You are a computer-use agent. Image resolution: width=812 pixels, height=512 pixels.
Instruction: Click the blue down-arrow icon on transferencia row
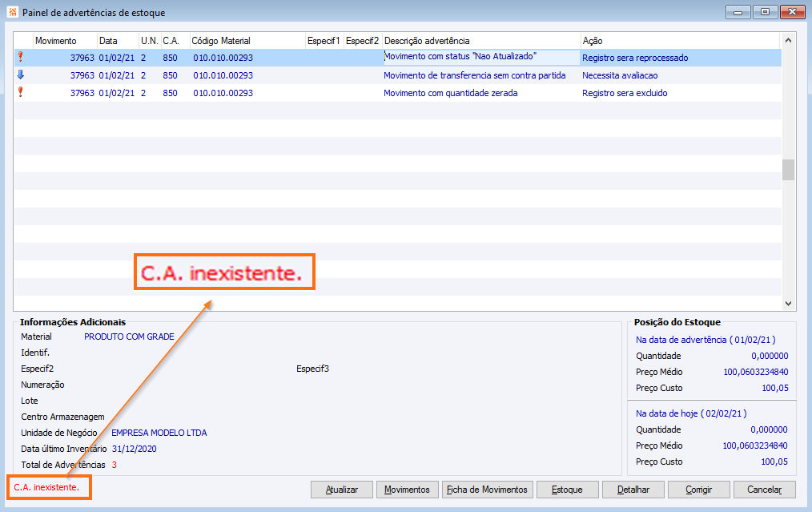[21, 75]
